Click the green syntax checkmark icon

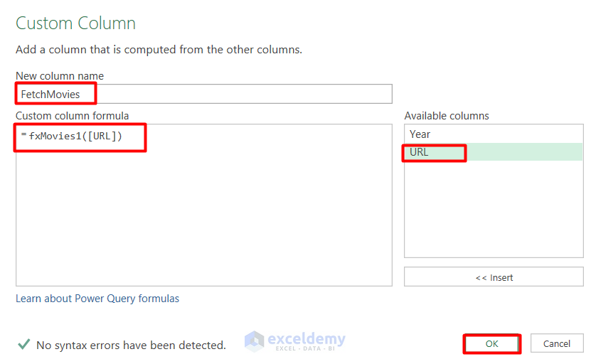coord(23,345)
